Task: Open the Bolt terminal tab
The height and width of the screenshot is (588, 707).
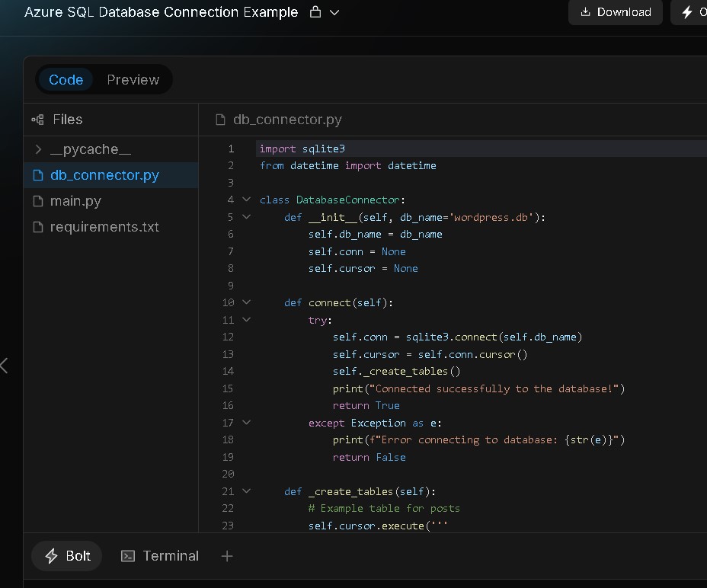Action: [x=67, y=556]
